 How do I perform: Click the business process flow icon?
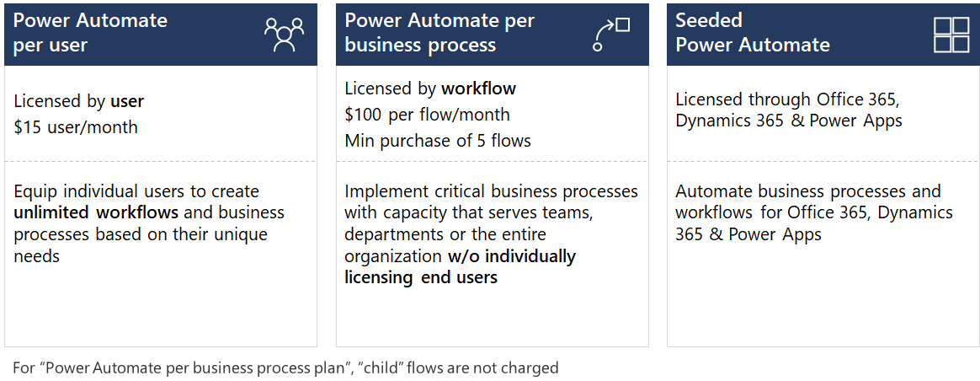coord(611,35)
